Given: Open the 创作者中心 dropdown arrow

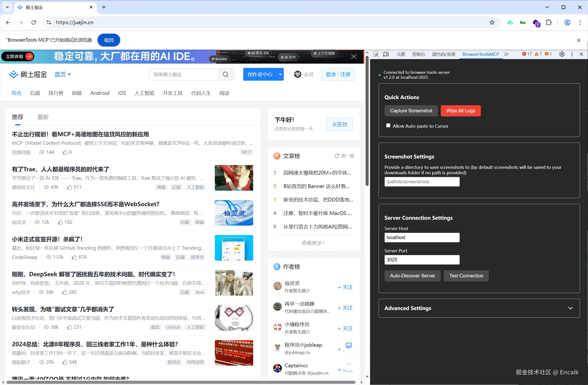Looking at the screenshot, I should pos(280,74).
